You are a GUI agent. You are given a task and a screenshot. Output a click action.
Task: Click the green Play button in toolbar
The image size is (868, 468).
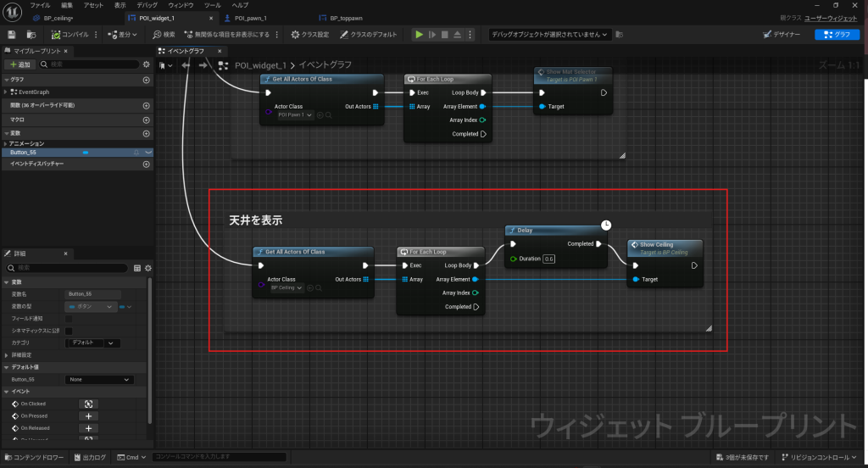click(x=419, y=35)
